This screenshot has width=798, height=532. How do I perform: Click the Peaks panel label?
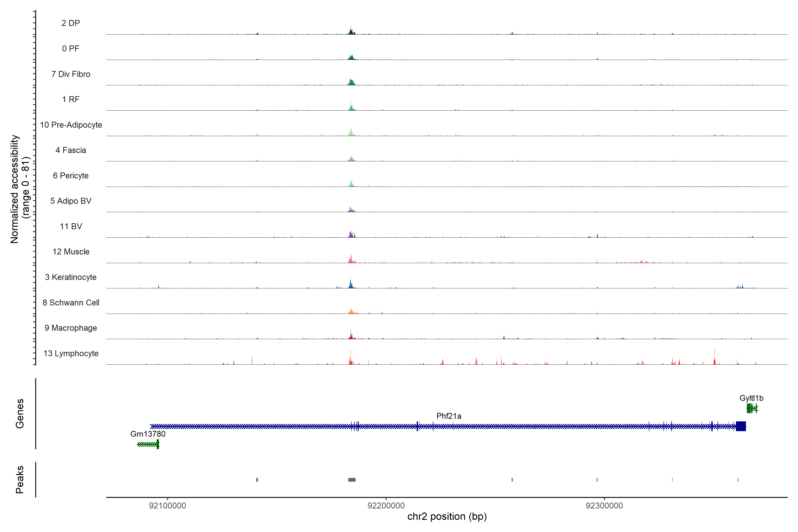pyautogui.click(x=20, y=479)
